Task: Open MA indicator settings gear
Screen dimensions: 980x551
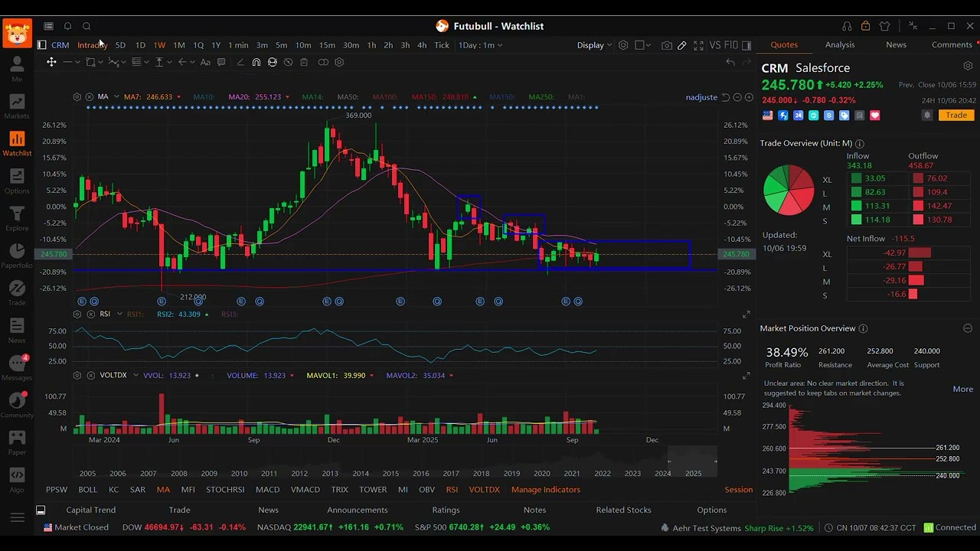Action: point(77,97)
